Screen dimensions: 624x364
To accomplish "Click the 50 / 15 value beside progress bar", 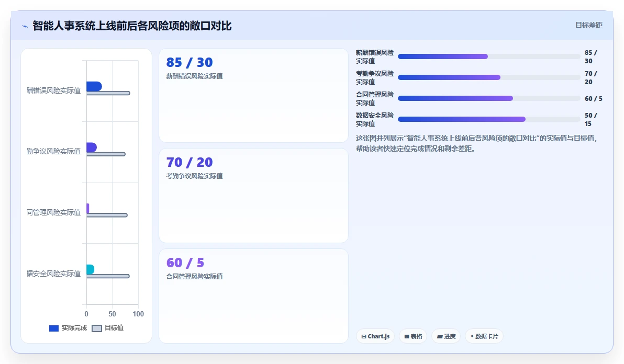I will coord(591,119).
